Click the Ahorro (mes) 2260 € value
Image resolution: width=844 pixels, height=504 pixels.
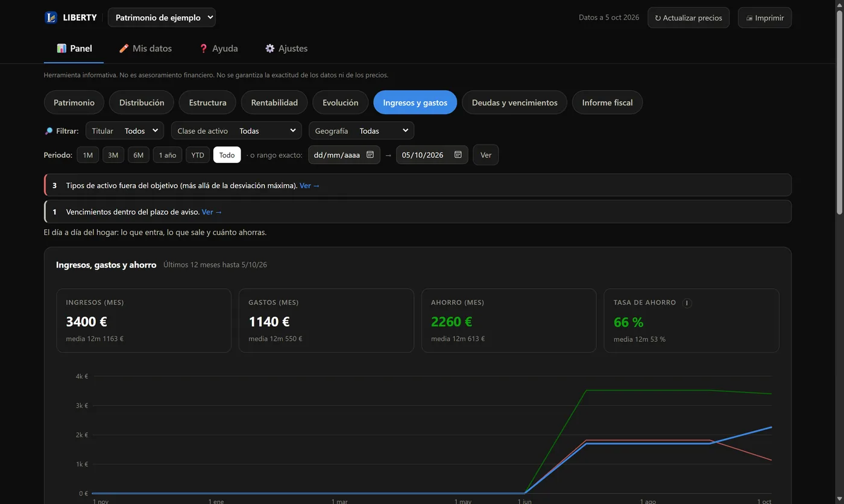tap(452, 322)
